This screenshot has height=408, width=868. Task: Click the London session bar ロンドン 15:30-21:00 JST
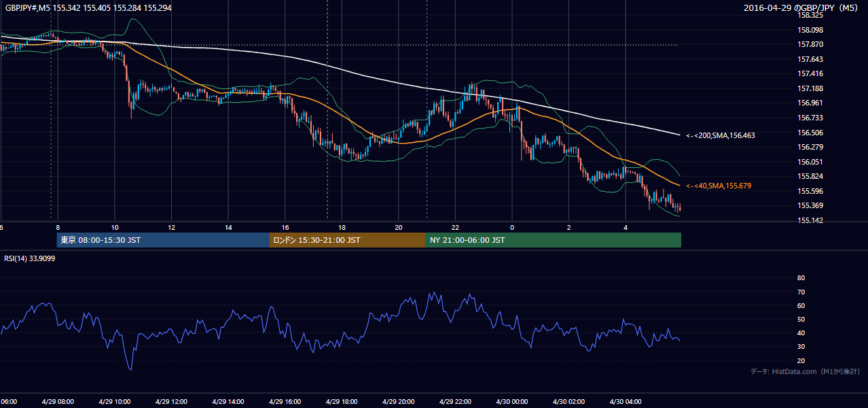(348, 240)
